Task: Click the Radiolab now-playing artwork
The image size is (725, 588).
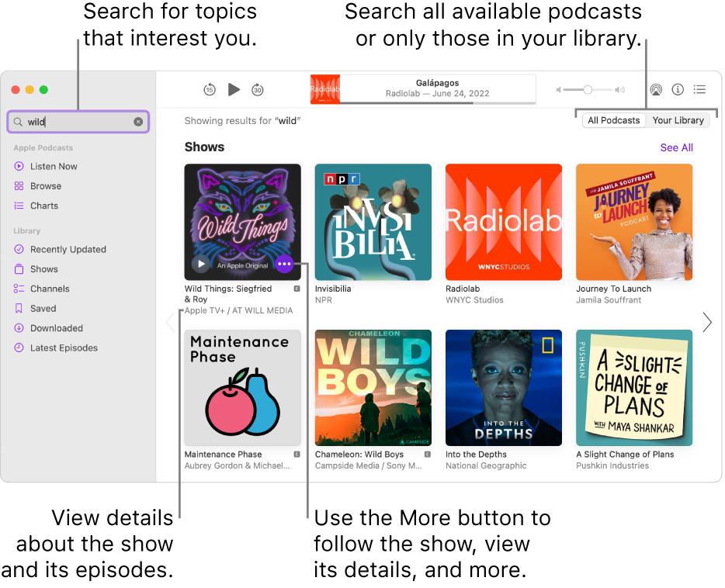Action: (x=325, y=89)
